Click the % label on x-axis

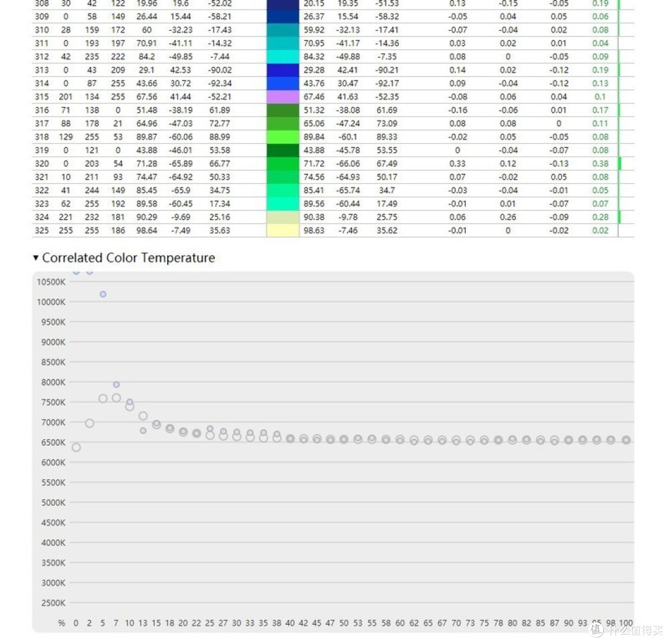pyautogui.click(x=62, y=623)
